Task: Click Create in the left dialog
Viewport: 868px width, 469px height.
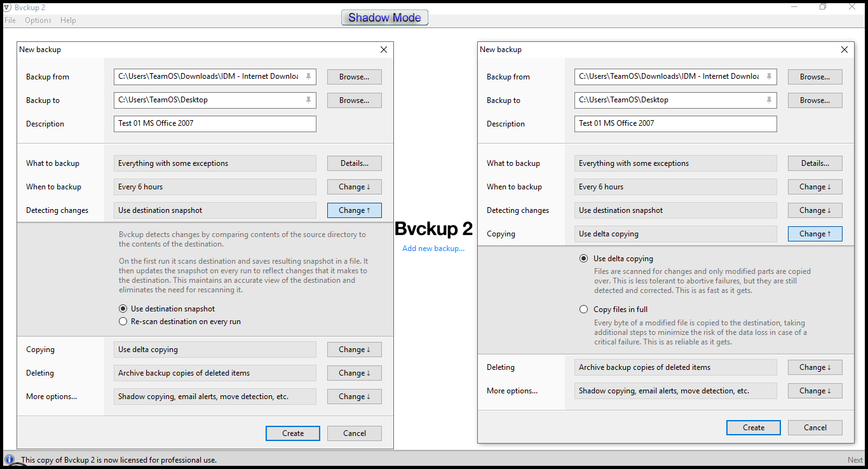Action: pyautogui.click(x=293, y=433)
